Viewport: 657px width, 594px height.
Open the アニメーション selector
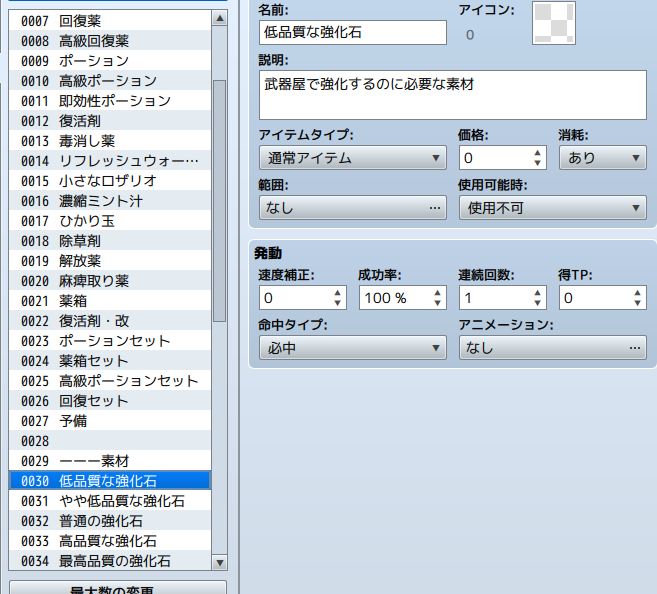(x=552, y=348)
